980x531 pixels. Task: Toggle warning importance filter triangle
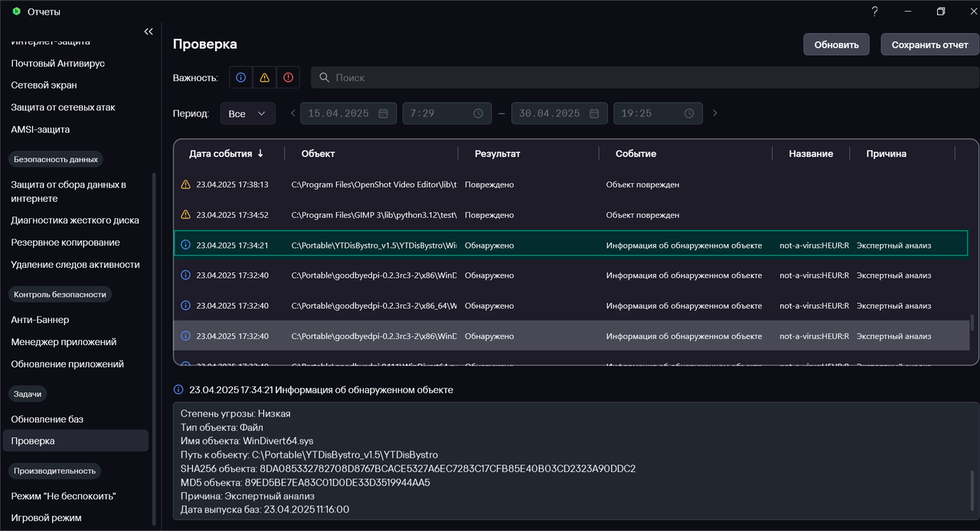pyautogui.click(x=264, y=77)
